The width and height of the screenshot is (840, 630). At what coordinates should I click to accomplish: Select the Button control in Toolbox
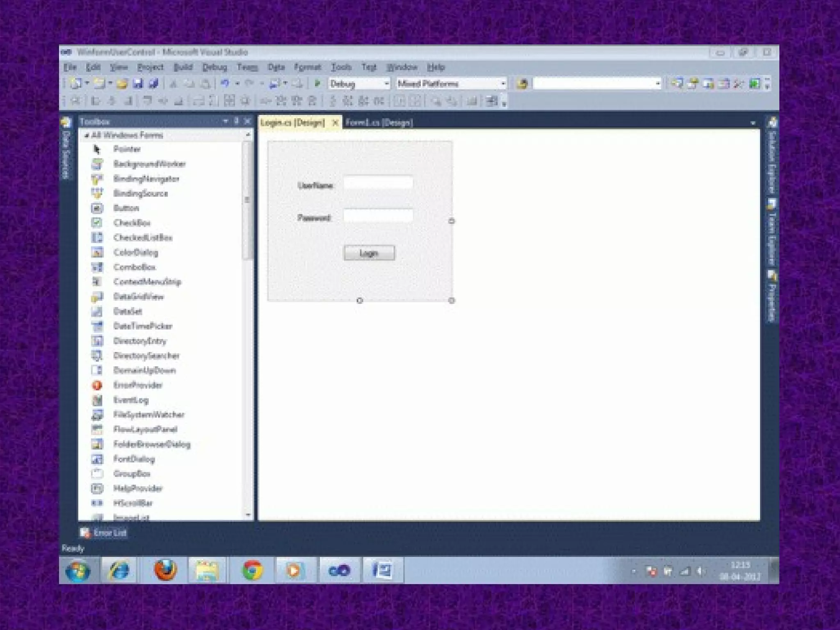(x=126, y=208)
